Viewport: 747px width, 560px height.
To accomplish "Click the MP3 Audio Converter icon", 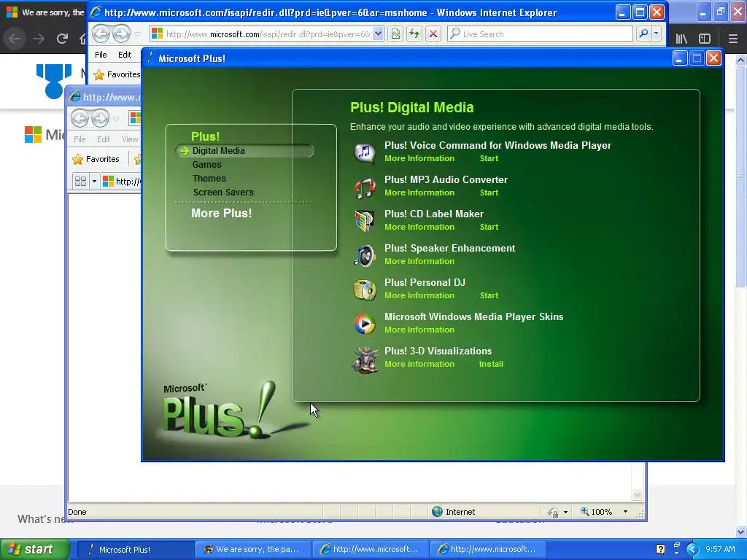I will [x=365, y=187].
